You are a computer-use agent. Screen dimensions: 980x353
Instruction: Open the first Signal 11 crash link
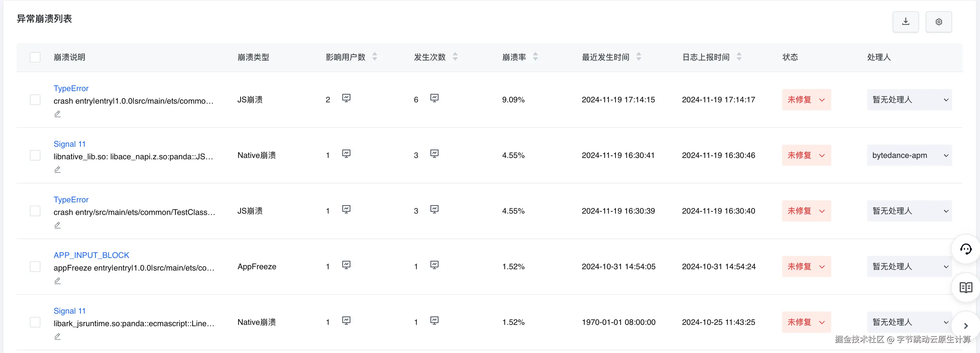tap(70, 144)
